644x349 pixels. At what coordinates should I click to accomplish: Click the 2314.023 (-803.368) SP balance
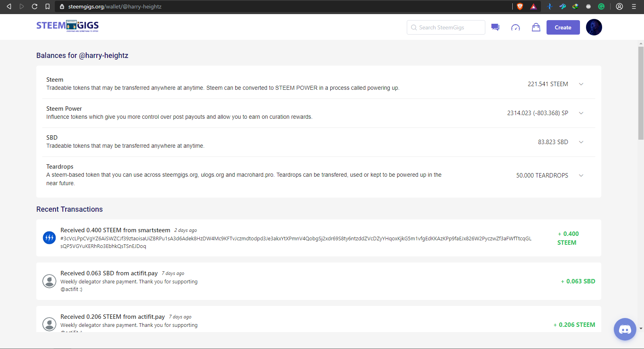click(x=538, y=113)
